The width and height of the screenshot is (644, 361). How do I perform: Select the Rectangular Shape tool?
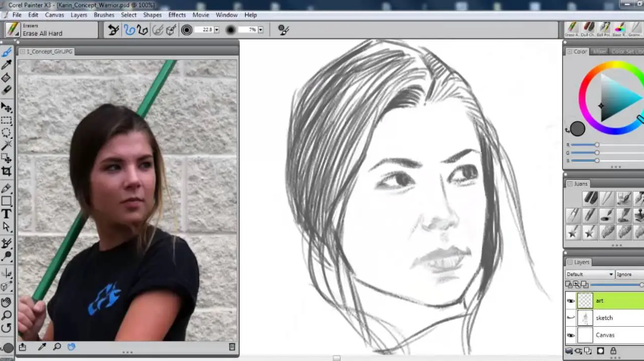pyautogui.click(x=6, y=201)
